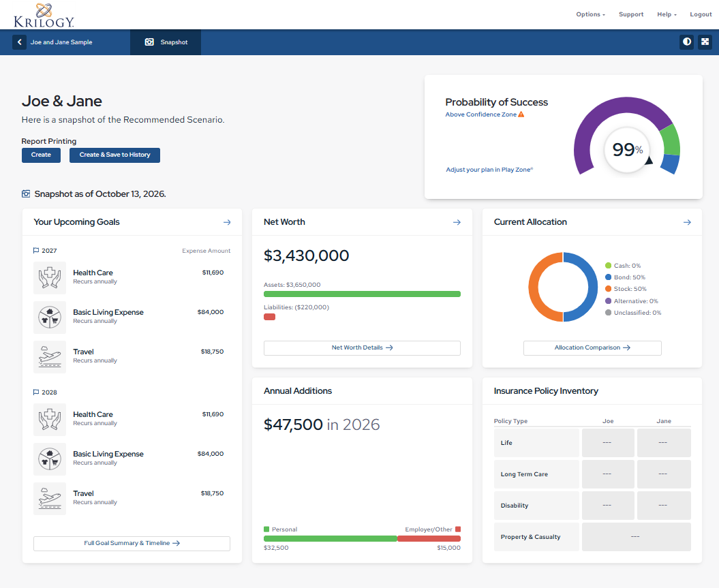Viewport: 719px width, 588px height.
Task: Click Above Confidence Zone link
Action: click(x=480, y=114)
